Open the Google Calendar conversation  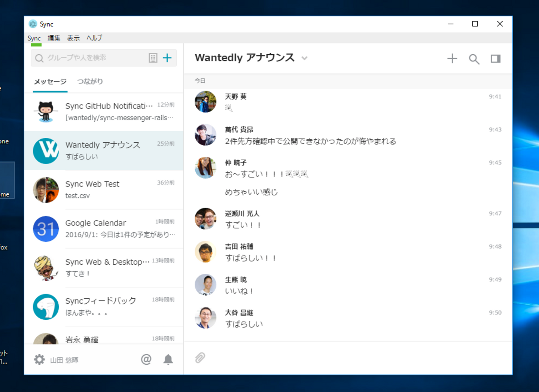coord(104,228)
